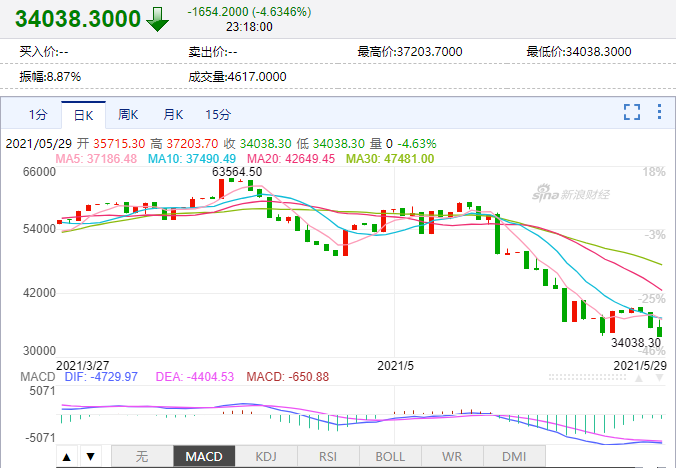
Task: Switch to the WR indicator
Action: pyautogui.click(x=452, y=457)
